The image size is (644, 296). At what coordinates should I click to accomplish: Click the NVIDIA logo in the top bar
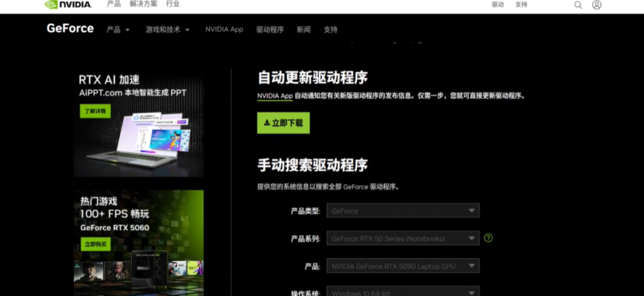click(x=69, y=4)
